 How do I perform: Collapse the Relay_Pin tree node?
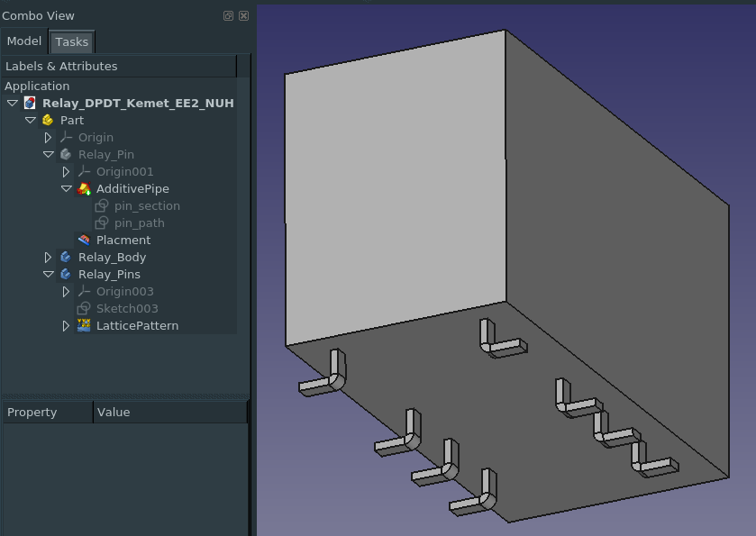pyautogui.click(x=49, y=155)
